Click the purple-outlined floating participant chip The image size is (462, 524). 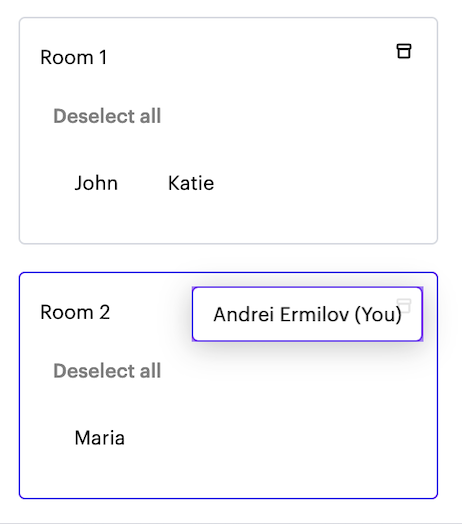click(x=307, y=314)
